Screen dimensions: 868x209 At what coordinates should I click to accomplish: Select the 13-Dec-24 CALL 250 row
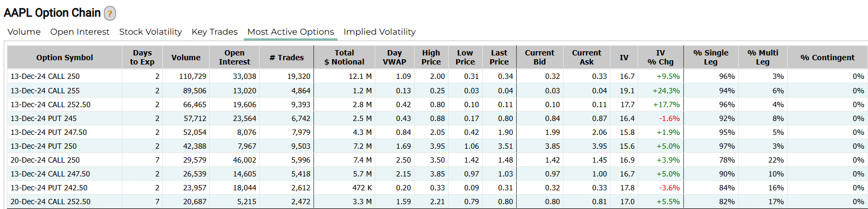(437, 76)
